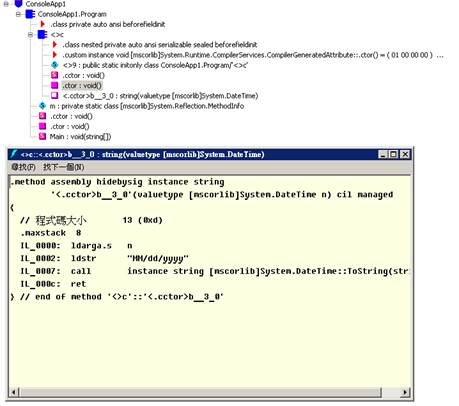Open the 尋找(F) find menu

(x=23, y=167)
